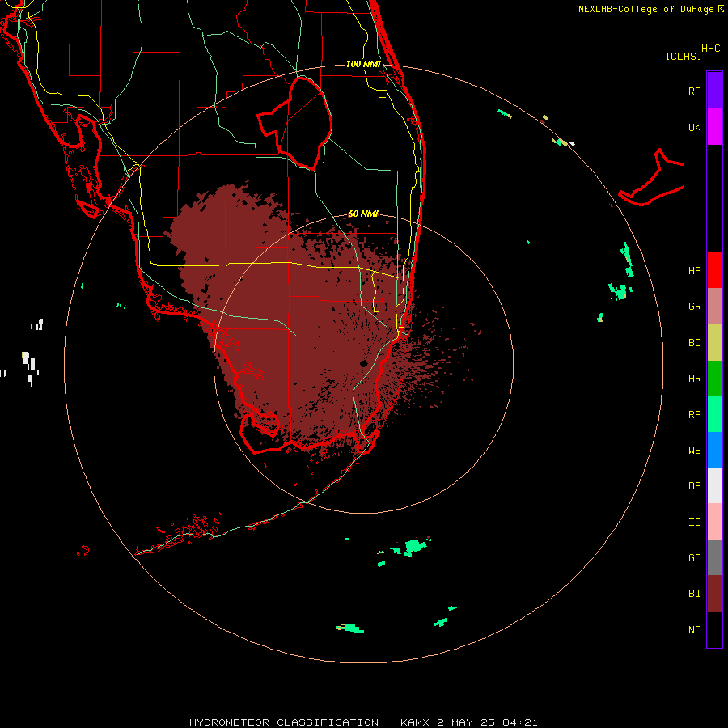Click the 'NEXLAB-College of DuPage' text

[645, 9]
